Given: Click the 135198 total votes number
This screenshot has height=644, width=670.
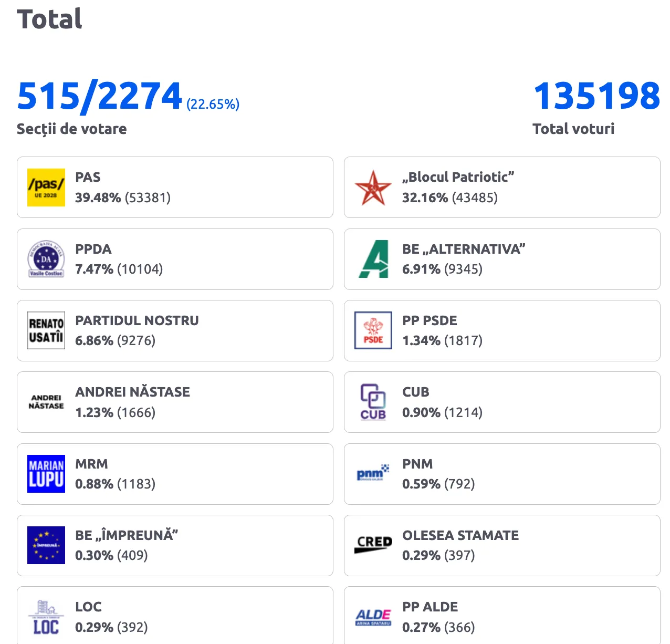Looking at the screenshot, I should (x=597, y=96).
